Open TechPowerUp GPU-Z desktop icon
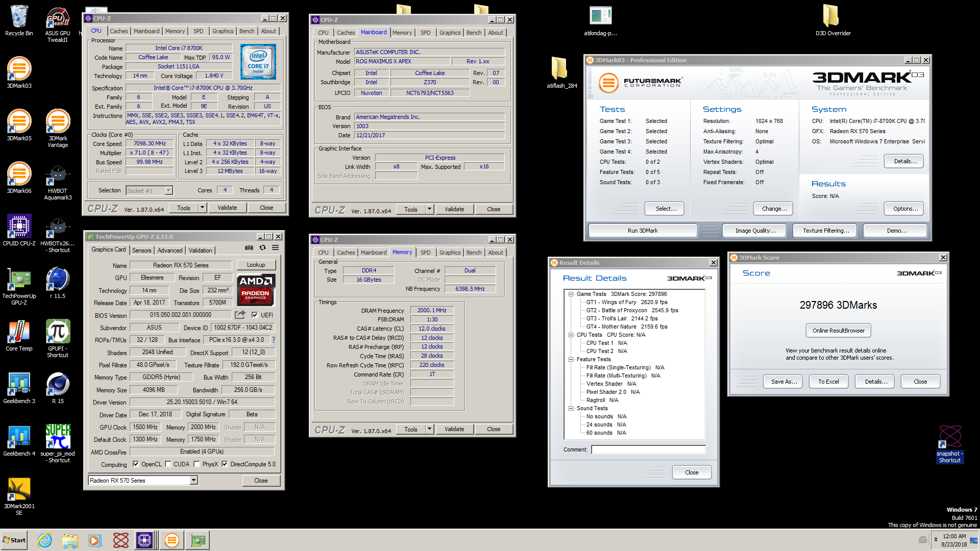 click(19, 287)
